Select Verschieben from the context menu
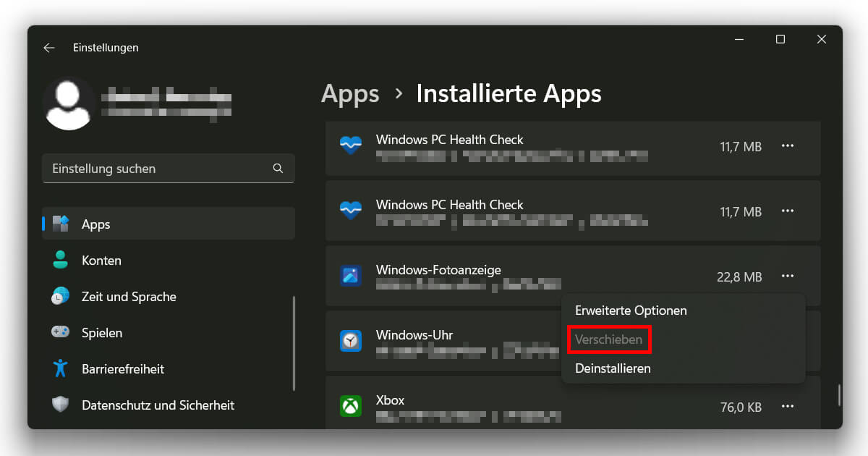868x456 pixels. tap(609, 339)
